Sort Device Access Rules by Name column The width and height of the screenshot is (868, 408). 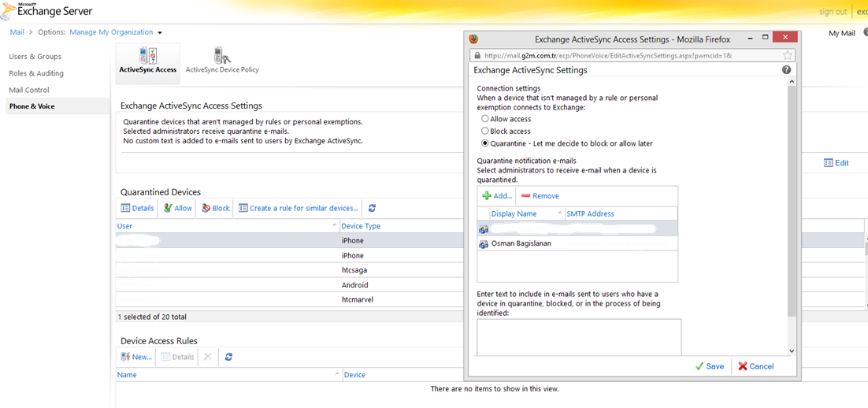[x=229, y=375]
